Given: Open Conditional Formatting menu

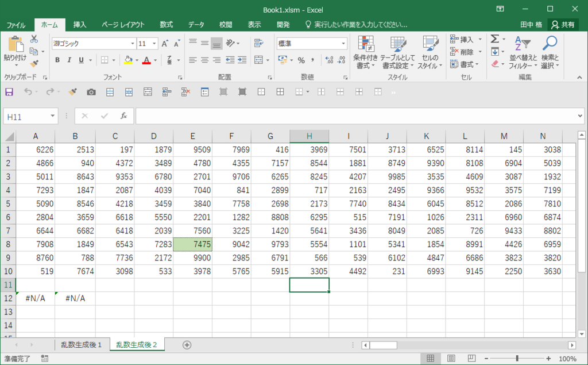Looking at the screenshot, I should tap(365, 52).
